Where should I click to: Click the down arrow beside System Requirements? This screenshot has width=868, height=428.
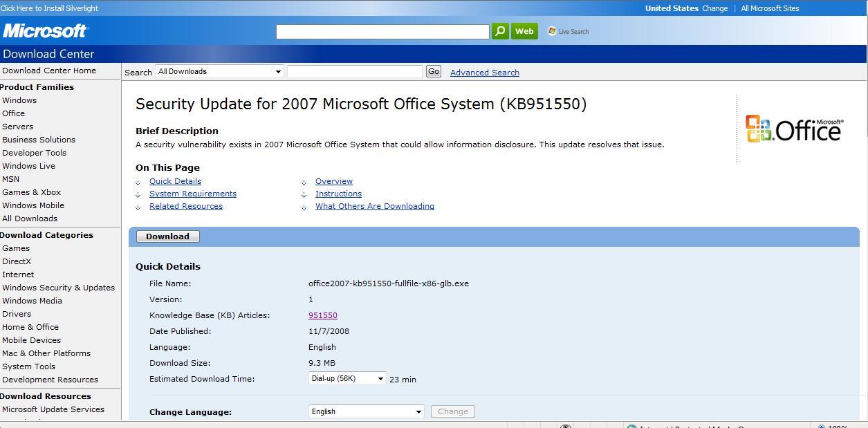point(138,195)
